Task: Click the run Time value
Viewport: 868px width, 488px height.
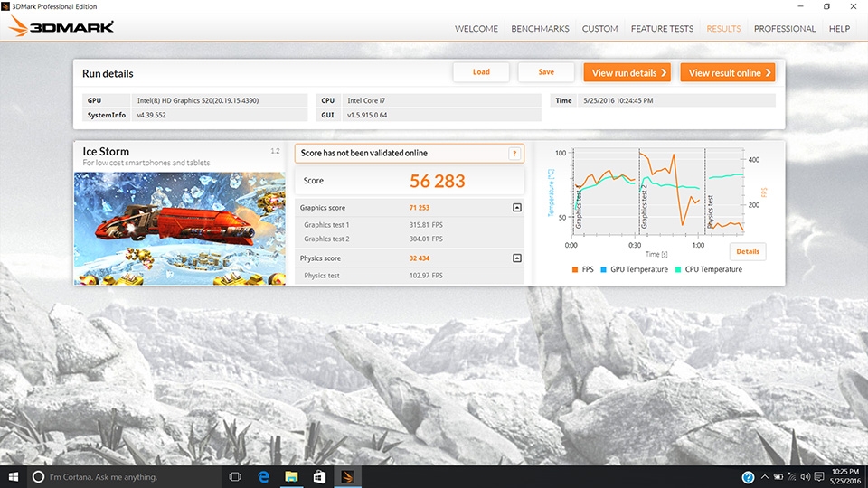Action: [x=618, y=100]
